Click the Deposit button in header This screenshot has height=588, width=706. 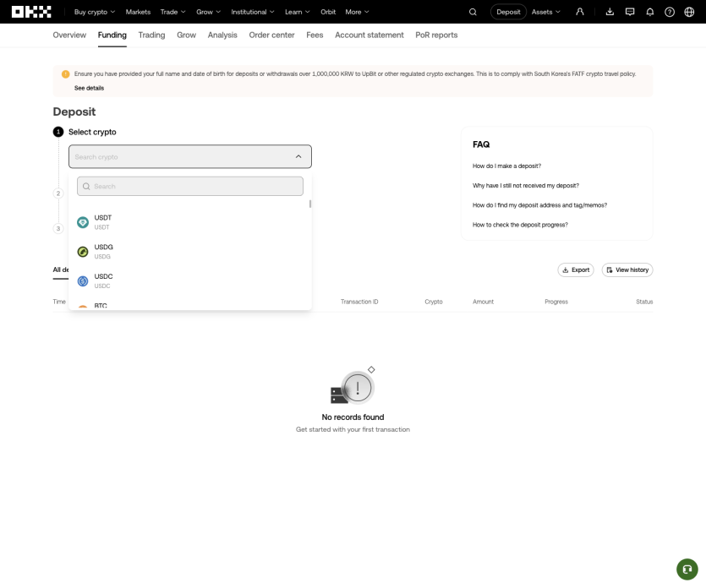click(x=508, y=12)
